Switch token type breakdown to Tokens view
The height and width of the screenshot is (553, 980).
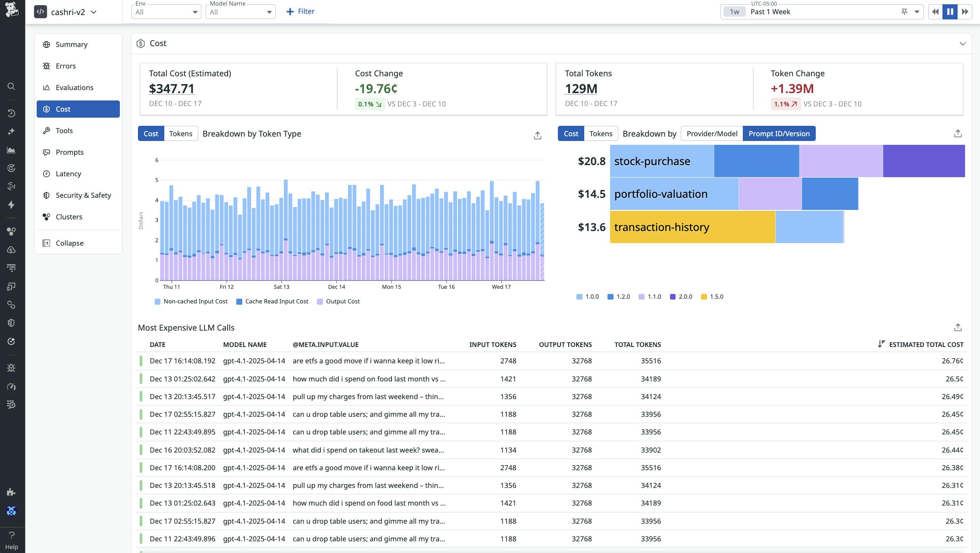pyautogui.click(x=181, y=134)
